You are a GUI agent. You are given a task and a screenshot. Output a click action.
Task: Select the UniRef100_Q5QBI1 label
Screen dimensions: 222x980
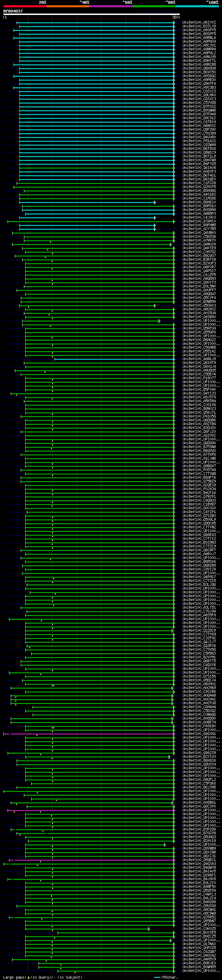[x=199, y=860]
